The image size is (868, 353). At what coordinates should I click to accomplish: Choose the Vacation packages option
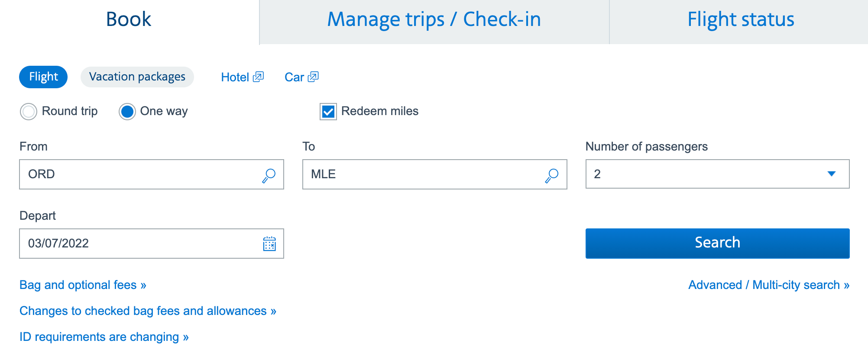point(137,77)
